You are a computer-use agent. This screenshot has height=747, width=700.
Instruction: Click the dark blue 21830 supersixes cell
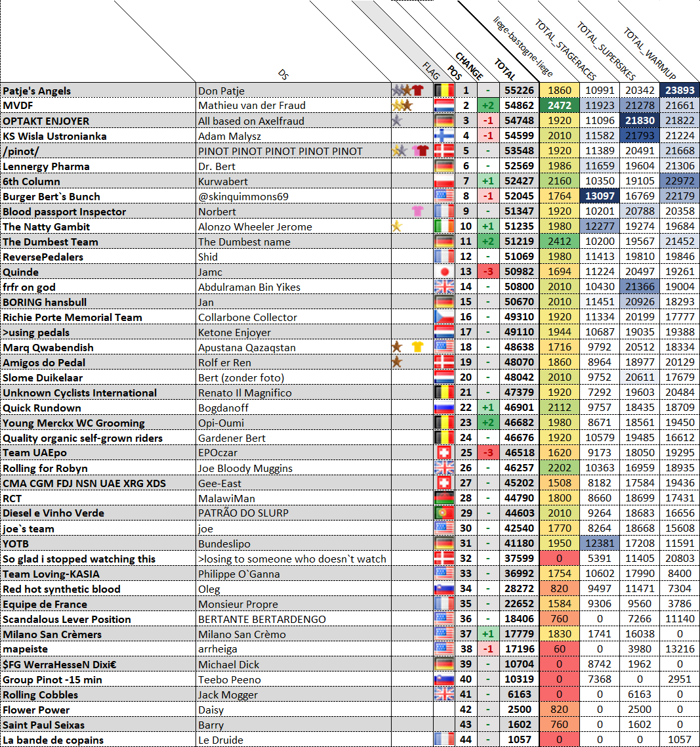640,121
